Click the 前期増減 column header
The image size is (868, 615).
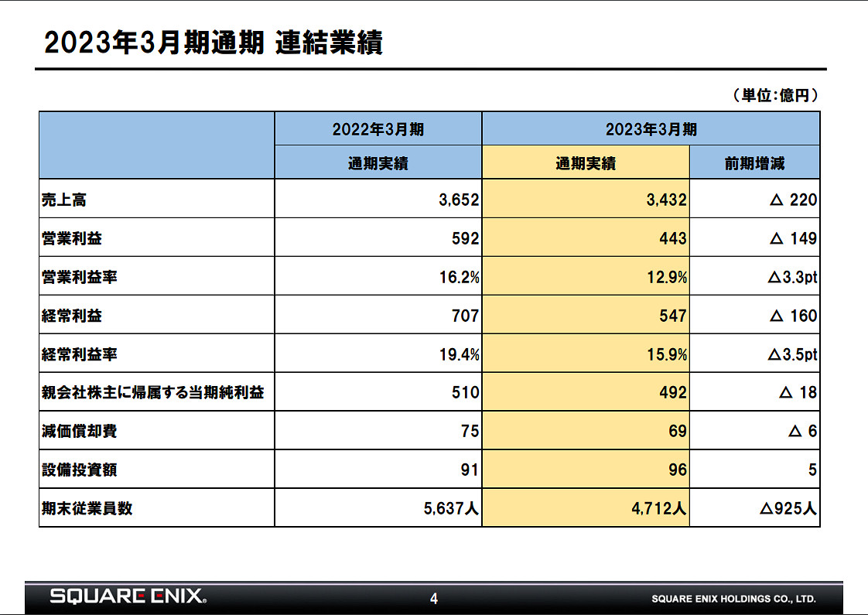(x=756, y=162)
